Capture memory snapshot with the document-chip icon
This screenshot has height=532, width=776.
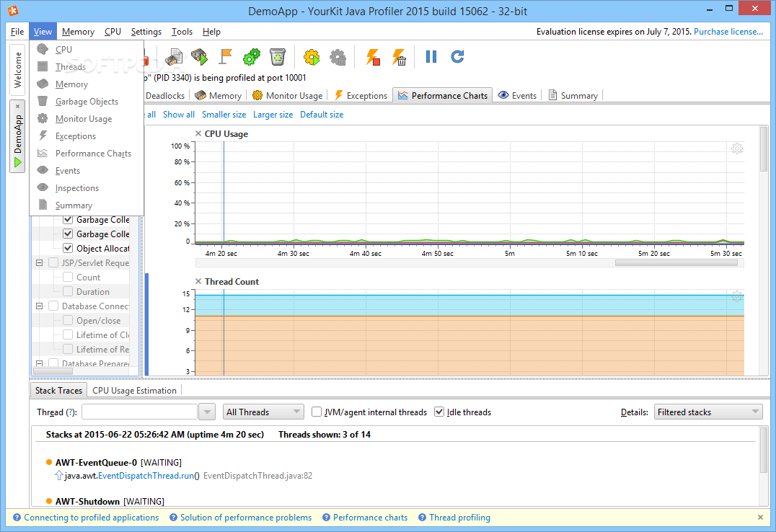coord(174,57)
